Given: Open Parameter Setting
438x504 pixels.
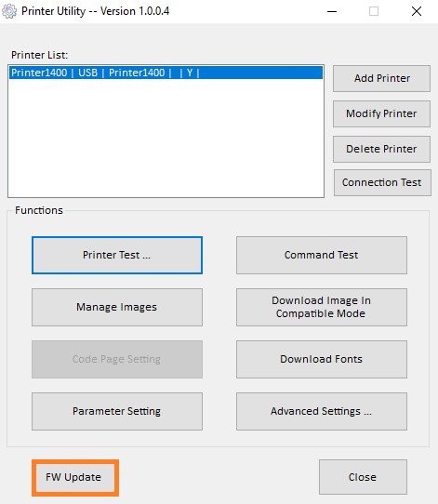Looking at the screenshot, I should pyautogui.click(x=117, y=411).
